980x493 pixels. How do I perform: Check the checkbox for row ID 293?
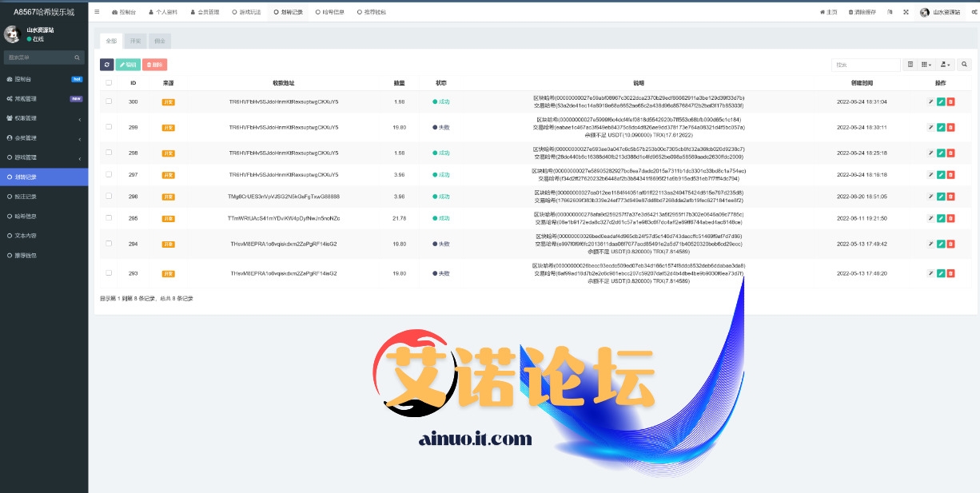[x=109, y=273]
